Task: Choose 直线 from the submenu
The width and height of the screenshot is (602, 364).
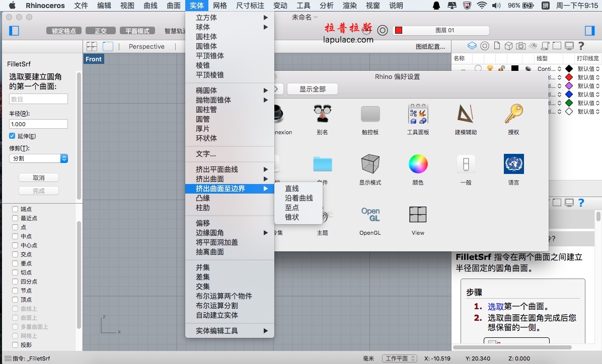Action: (298, 189)
